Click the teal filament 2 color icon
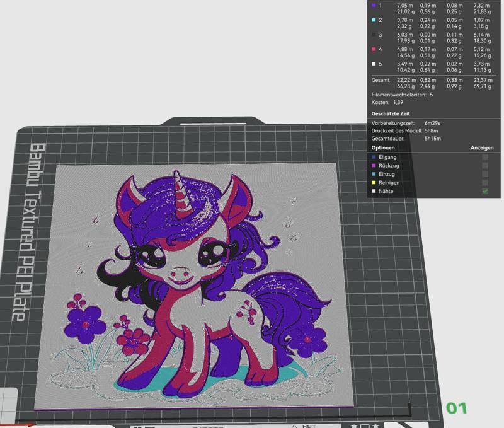The width and height of the screenshot is (504, 428). [x=375, y=20]
